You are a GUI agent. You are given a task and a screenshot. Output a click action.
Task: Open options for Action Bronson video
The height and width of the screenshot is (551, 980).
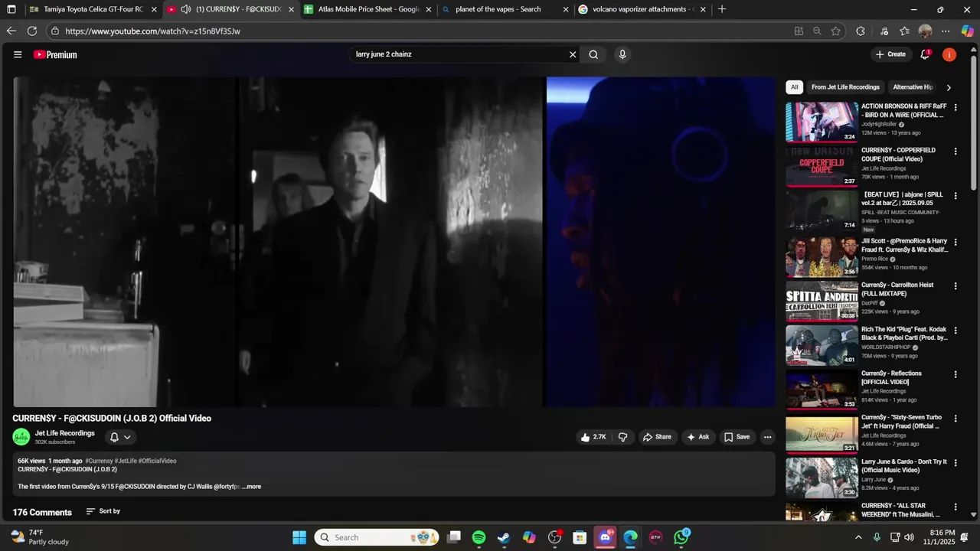click(955, 108)
